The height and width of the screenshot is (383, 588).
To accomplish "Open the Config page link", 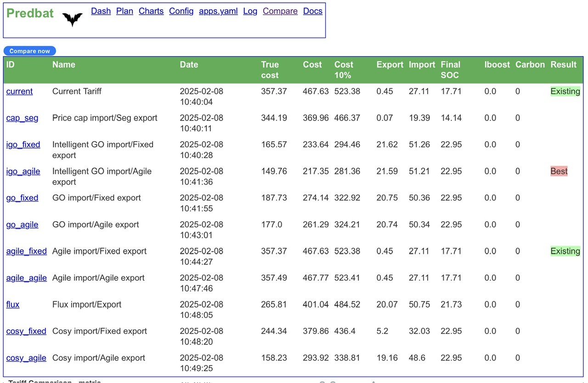I will click(181, 11).
